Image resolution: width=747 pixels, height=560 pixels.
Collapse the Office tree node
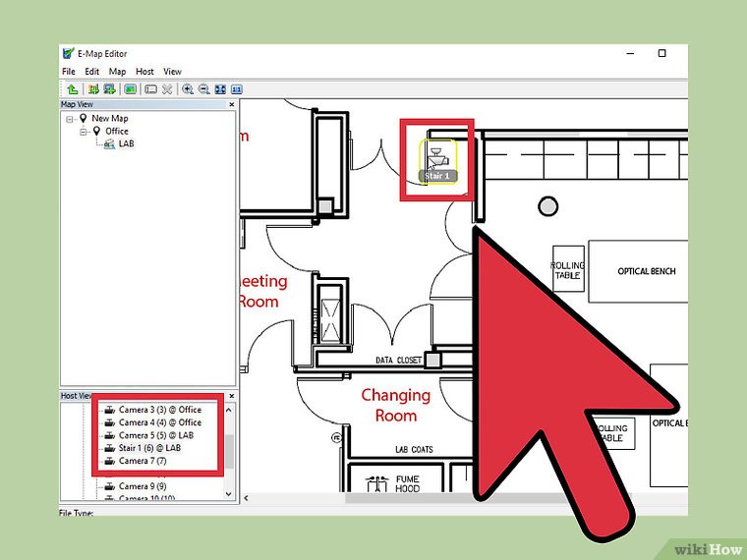click(85, 131)
